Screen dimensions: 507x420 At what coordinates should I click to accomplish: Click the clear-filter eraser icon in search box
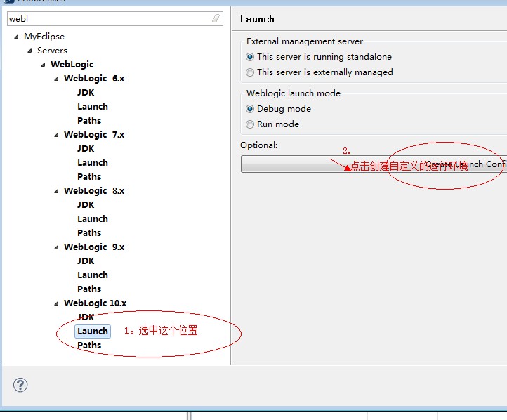click(x=216, y=18)
